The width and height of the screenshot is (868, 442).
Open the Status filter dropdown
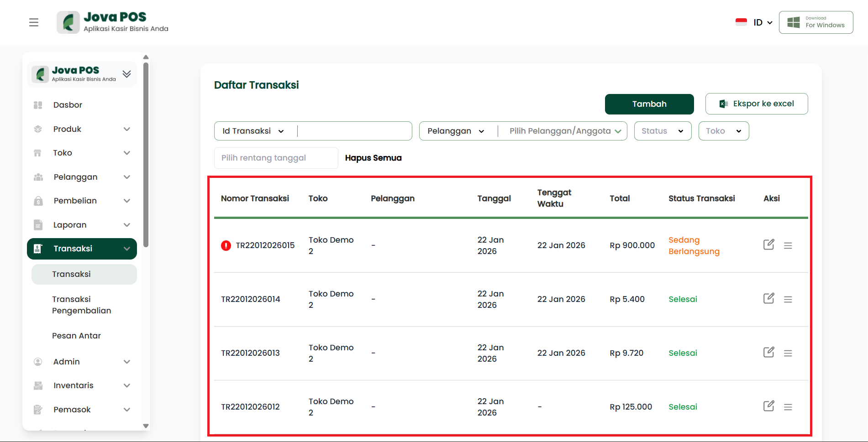[x=662, y=131]
